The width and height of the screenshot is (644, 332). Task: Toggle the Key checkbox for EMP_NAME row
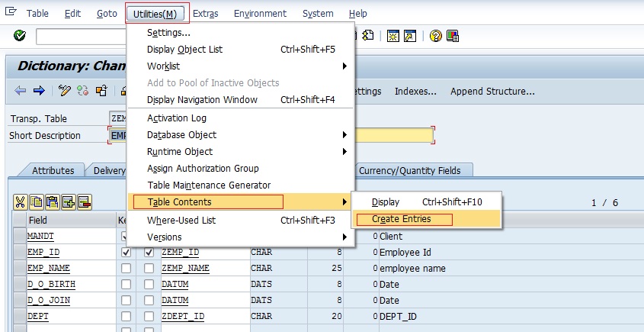126,268
